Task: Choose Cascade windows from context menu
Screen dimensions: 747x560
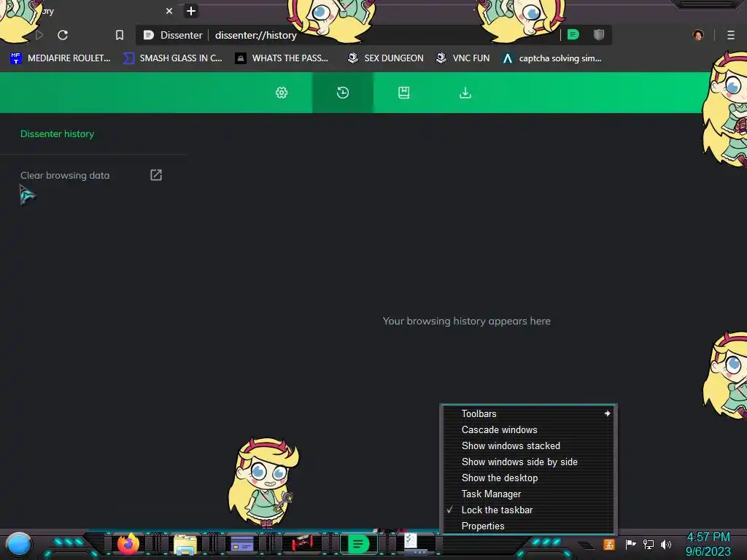Action: (529, 429)
